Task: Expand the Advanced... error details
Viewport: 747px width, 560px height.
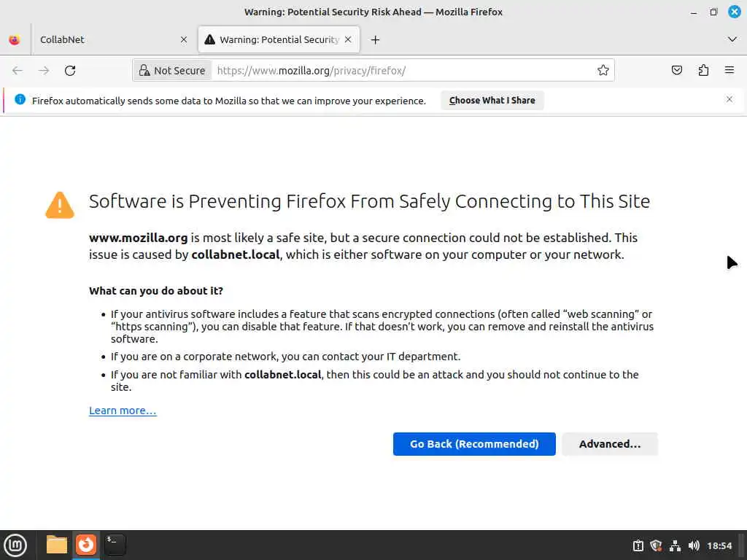Action: 610,444
